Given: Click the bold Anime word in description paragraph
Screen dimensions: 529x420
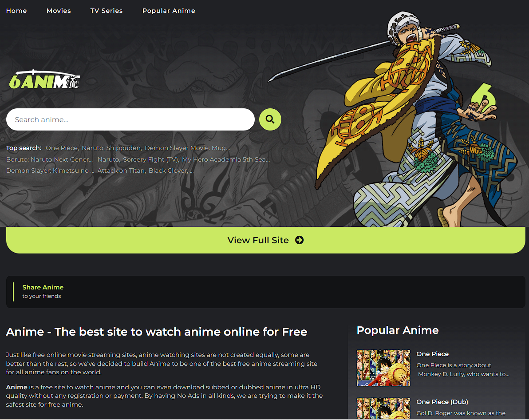Looking at the screenshot, I should pos(16,387).
